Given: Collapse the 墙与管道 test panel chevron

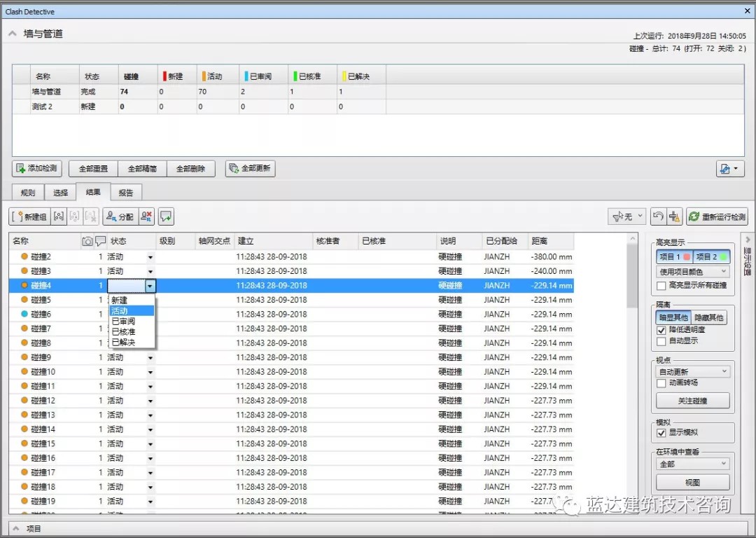Looking at the screenshot, I should tap(13, 34).
